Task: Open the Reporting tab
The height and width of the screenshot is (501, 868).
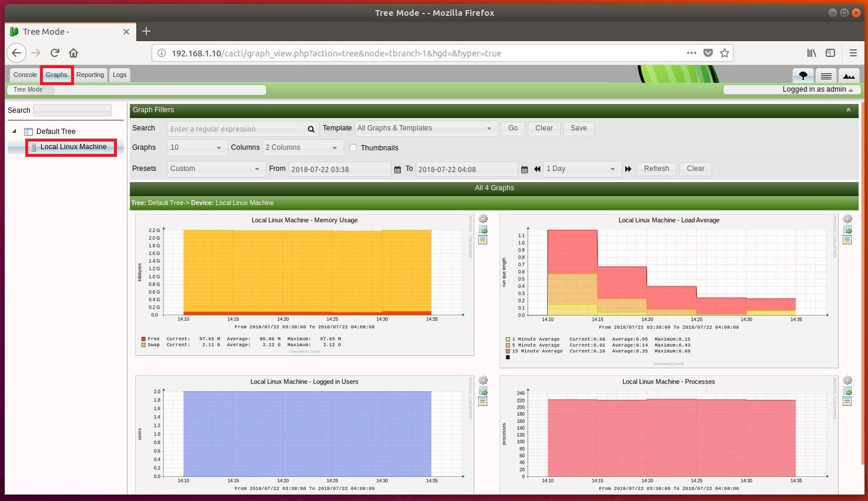Action: click(x=90, y=75)
